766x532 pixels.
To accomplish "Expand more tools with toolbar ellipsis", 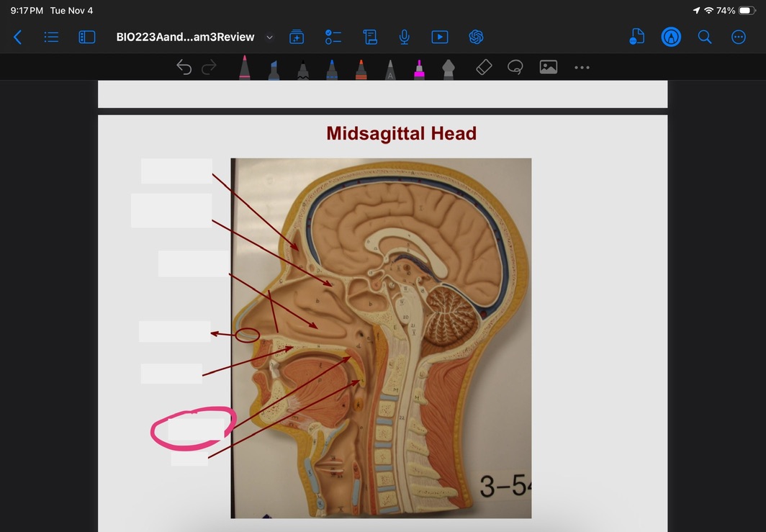I will pos(582,68).
